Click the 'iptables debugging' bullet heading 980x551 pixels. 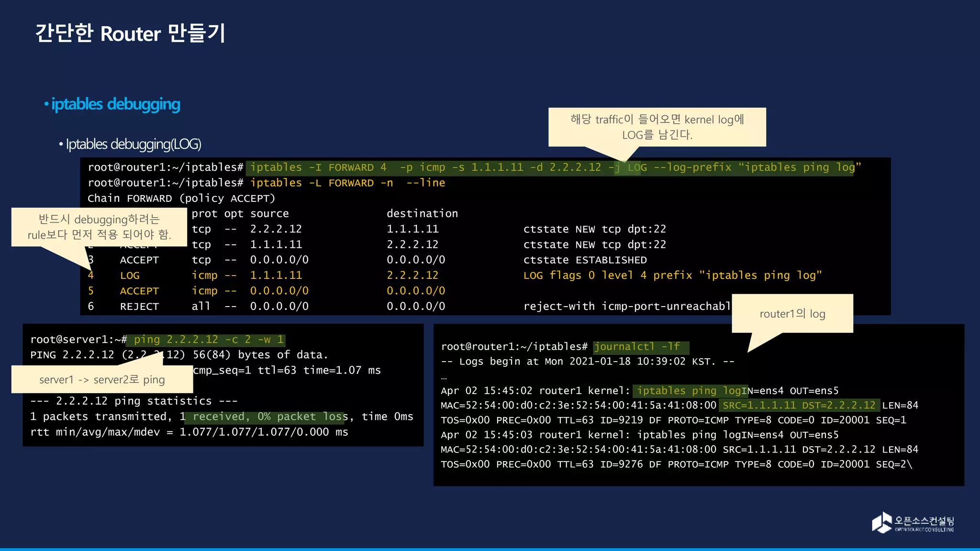coord(115,104)
